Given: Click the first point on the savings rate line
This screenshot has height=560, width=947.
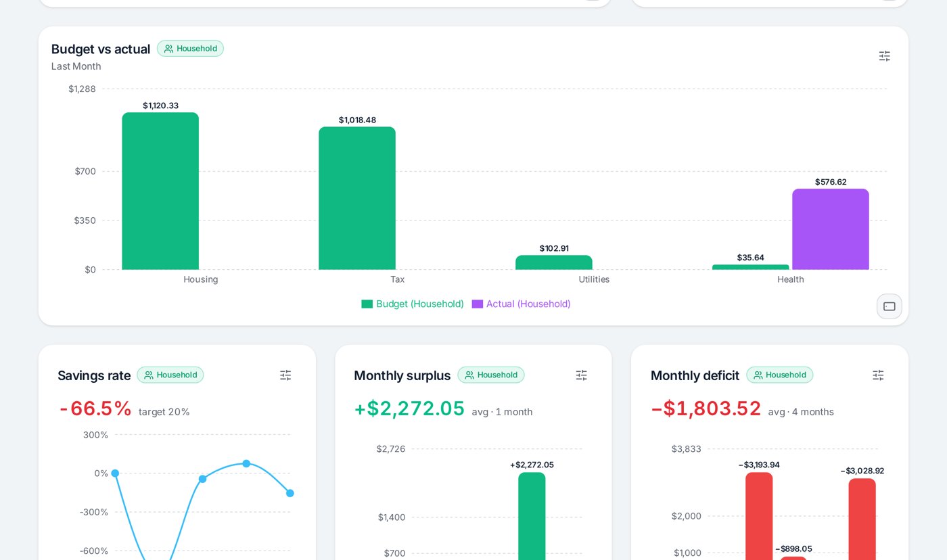Looking at the screenshot, I should tap(115, 473).
